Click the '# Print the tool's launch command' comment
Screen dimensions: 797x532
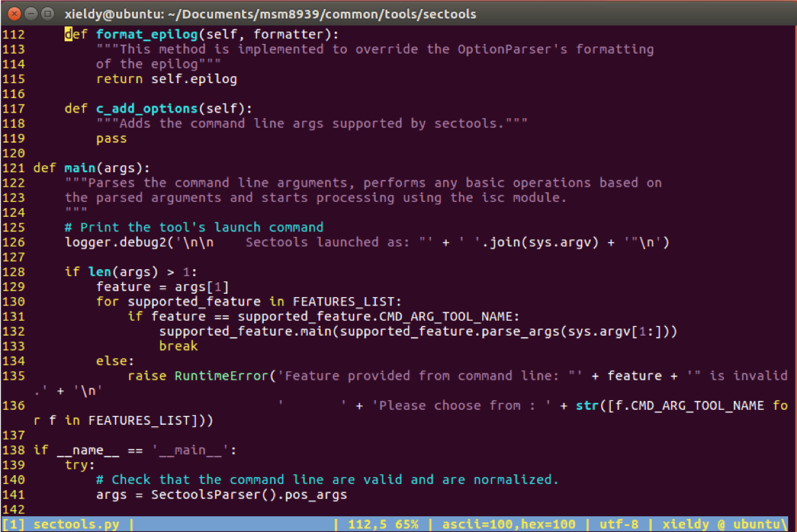[x=194, y=227]
